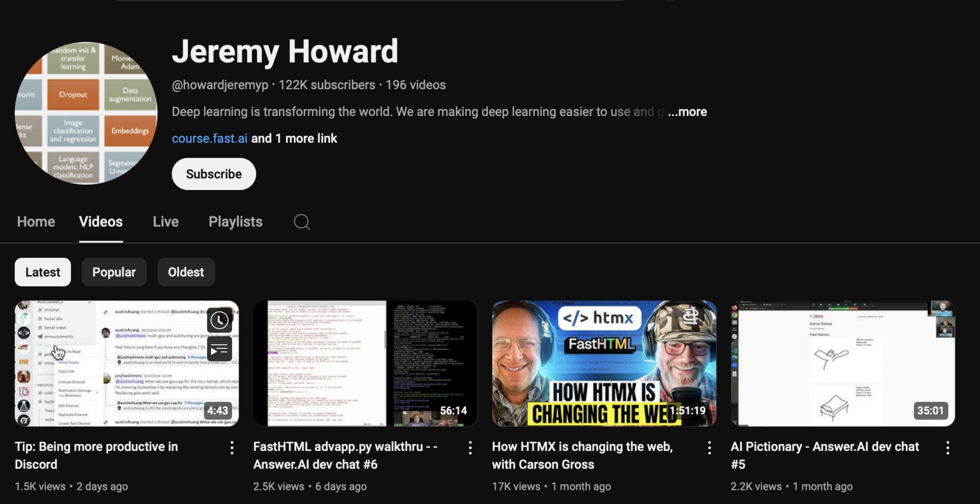Sort videos by Popular

pos(114,272)
